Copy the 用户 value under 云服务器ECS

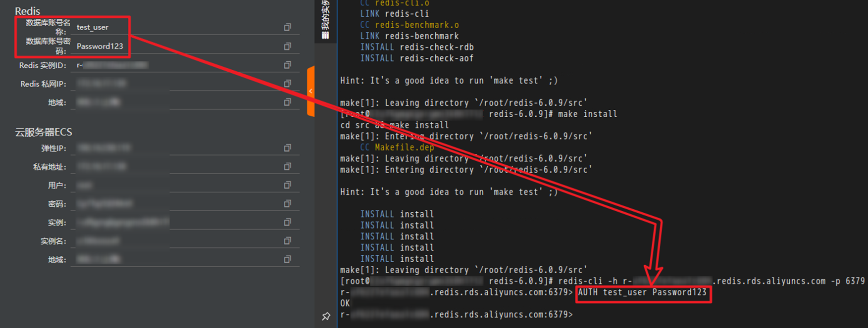click(x=287, y=185)
